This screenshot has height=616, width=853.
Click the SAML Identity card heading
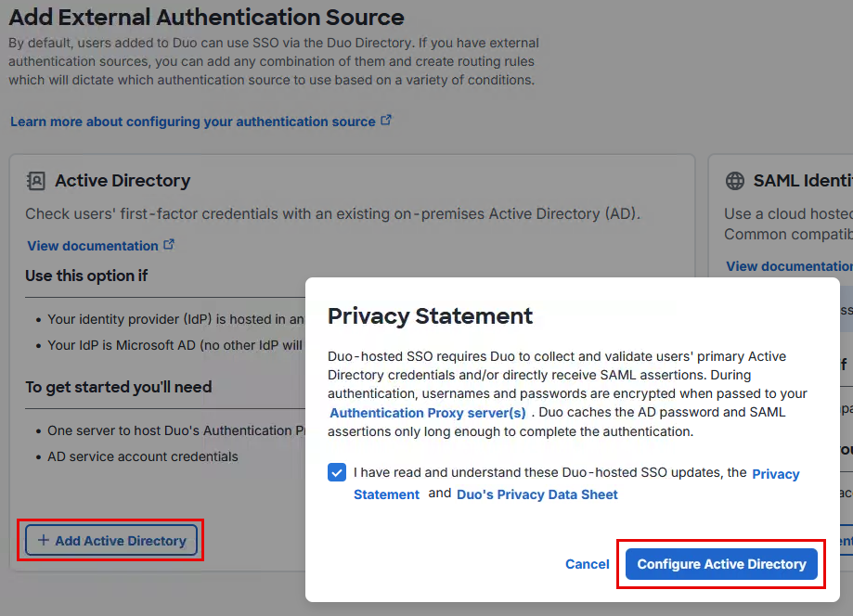point(802,181)
